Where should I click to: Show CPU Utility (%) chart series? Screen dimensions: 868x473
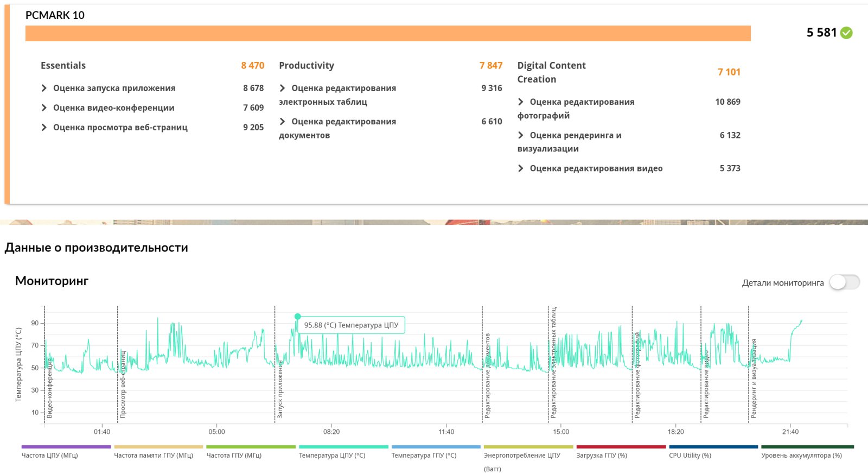pos(690,455)
